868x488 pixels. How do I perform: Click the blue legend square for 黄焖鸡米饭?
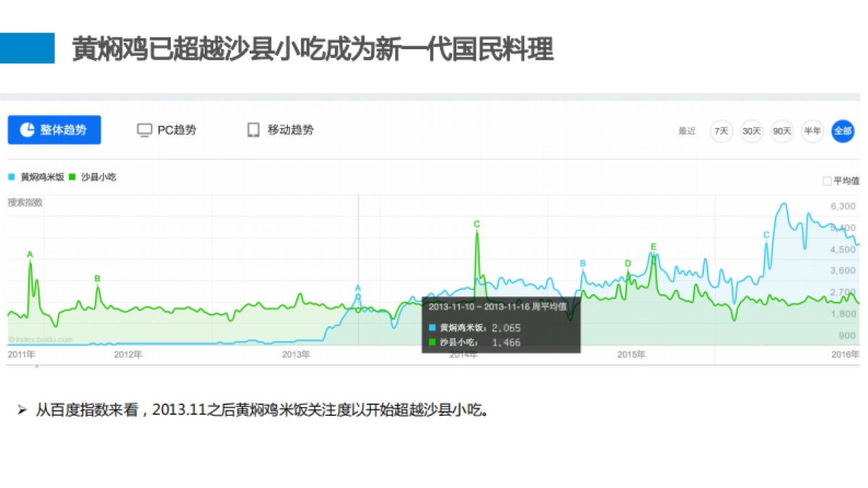pyautogui.click(x=11, y=176)
